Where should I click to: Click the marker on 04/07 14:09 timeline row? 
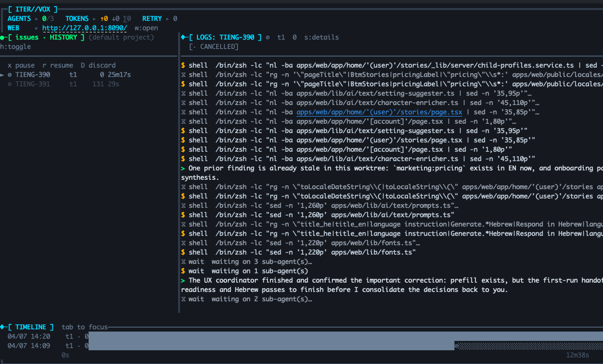coord(456,345)
